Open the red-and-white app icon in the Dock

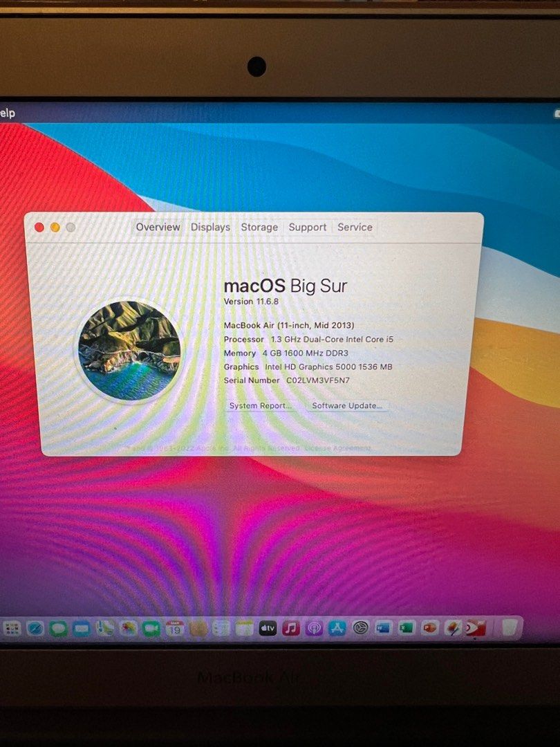(x=476, y=629)
